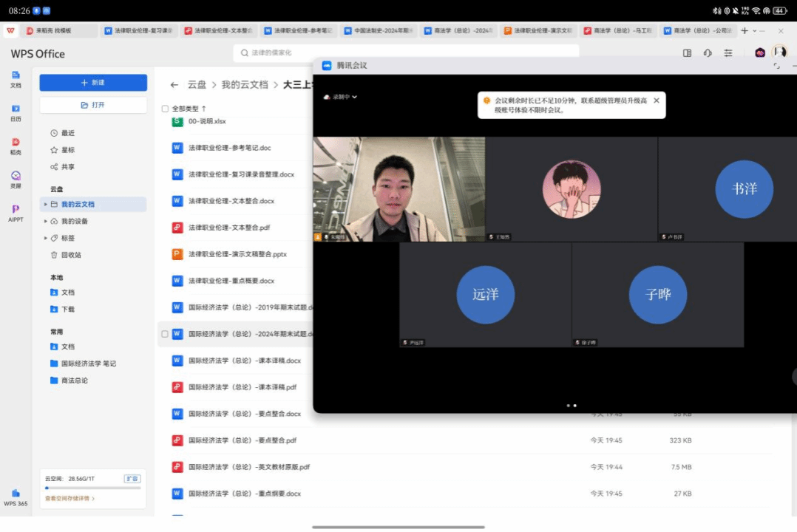This screenshot has width=797, height=532.
Task: Tick the checkbox for 国际经济法学（总论）-2024年期末试题
Action: (165, 334)
